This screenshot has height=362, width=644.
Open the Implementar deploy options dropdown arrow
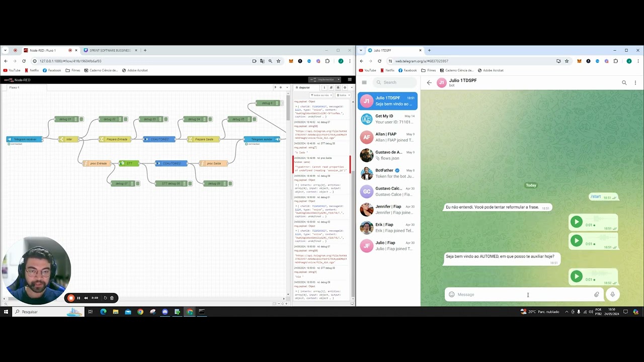pos(338,79)
